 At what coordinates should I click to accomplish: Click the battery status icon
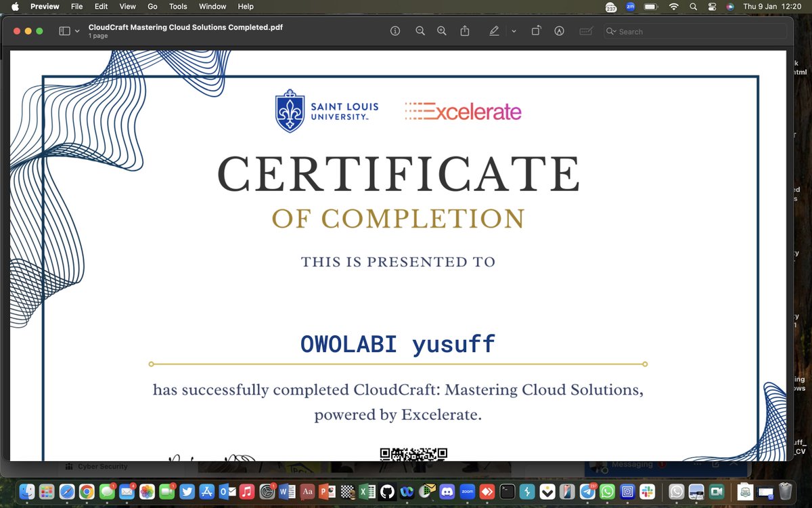coord(651,7)
